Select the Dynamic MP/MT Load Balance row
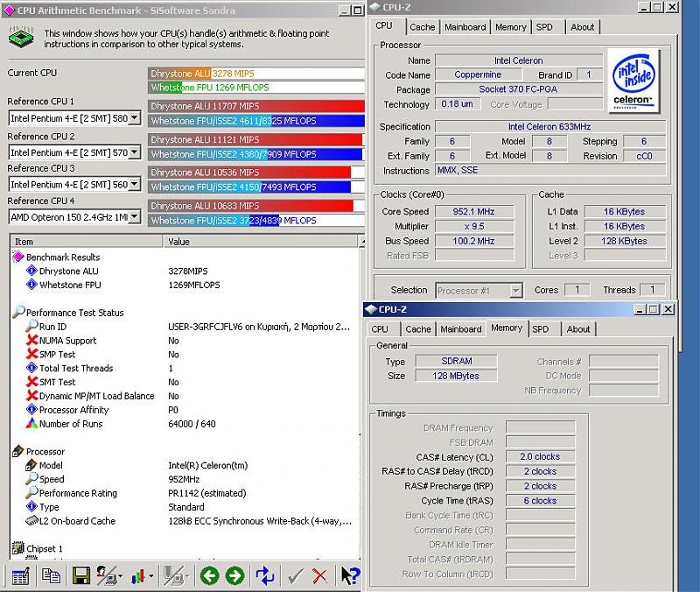 click(x=184, y=396)
